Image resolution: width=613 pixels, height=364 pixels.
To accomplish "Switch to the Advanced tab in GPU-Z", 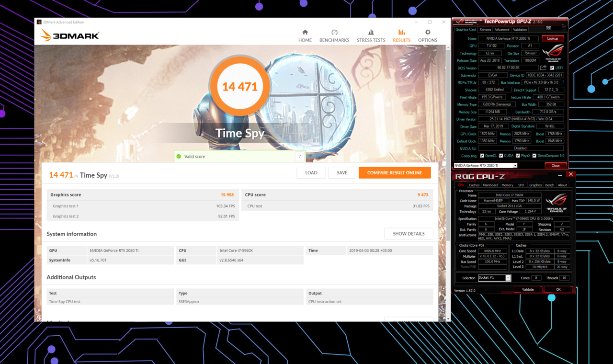I will click(502, 30).
